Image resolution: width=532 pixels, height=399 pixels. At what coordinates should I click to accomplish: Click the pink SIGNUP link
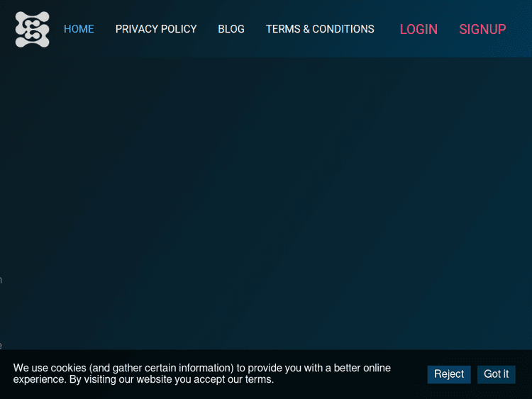coord(482,29)
